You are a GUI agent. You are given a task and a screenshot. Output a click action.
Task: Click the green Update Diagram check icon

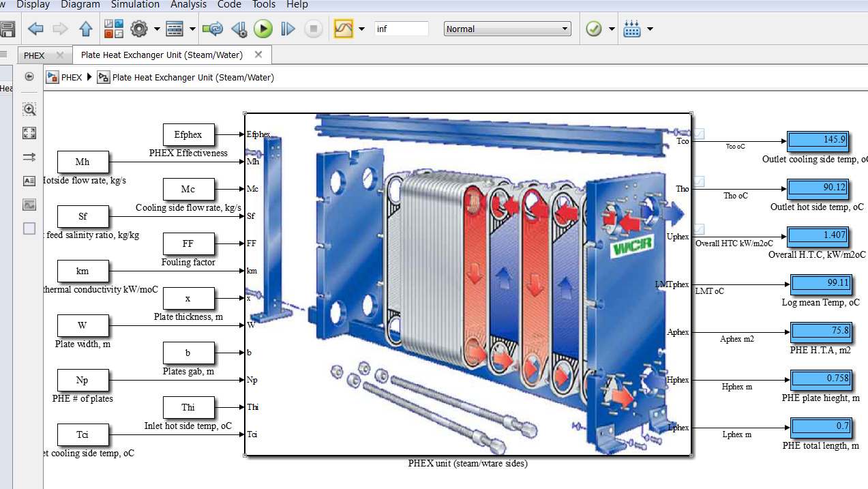click(x=593, y=28)
